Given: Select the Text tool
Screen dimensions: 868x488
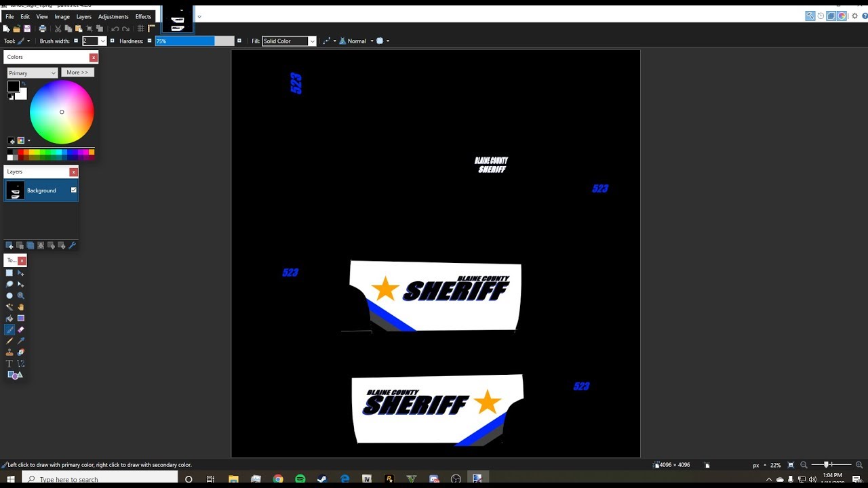Looking at the screenshot, I should (9, 364).
